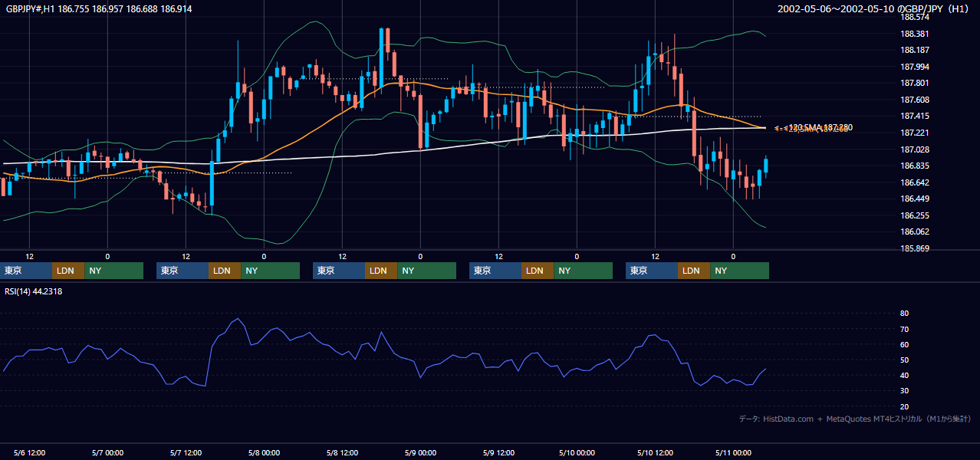
Task: Click price axis label 186.835
Action: click(916, 166)
